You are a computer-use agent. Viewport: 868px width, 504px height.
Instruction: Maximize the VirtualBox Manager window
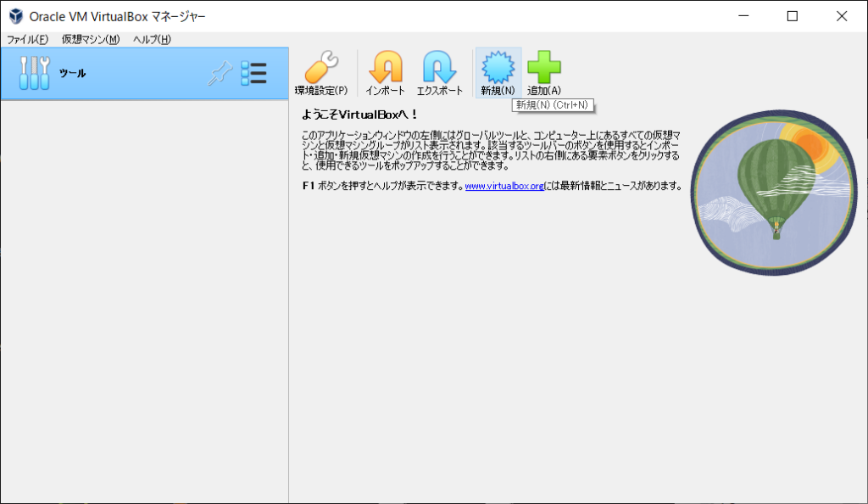[x=793, y=16]
